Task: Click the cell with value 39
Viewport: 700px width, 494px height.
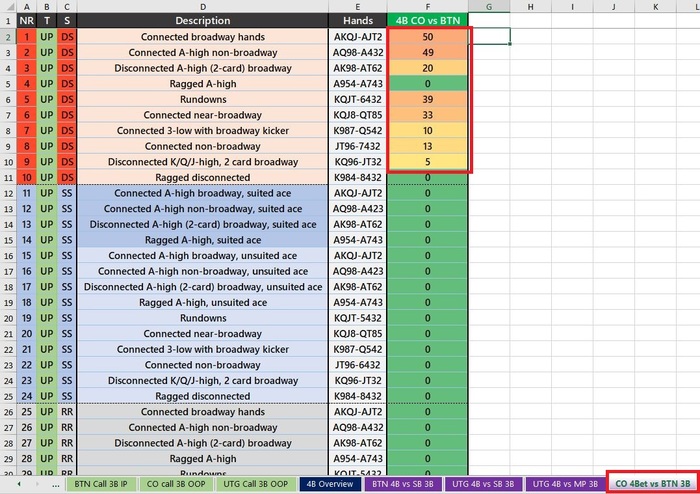Action: [x=428, y=100]
